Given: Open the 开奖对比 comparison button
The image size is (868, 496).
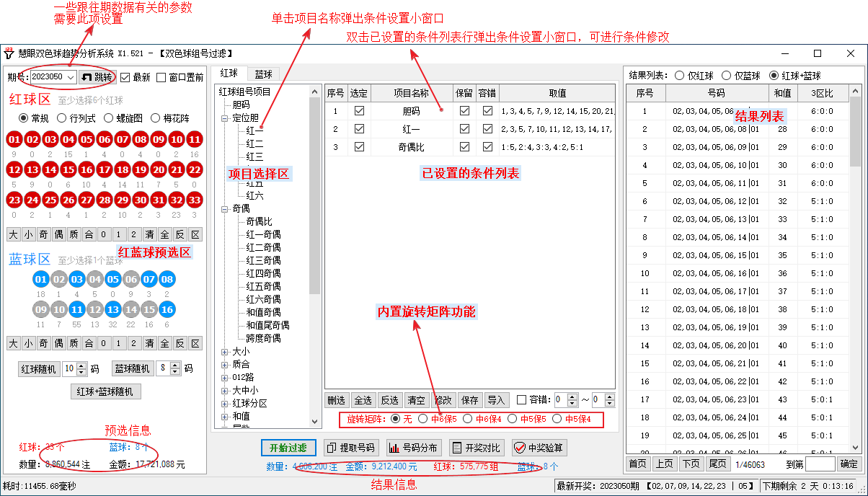Looking at the screenshot, I should pyautogui.click(x=476, y=448).
